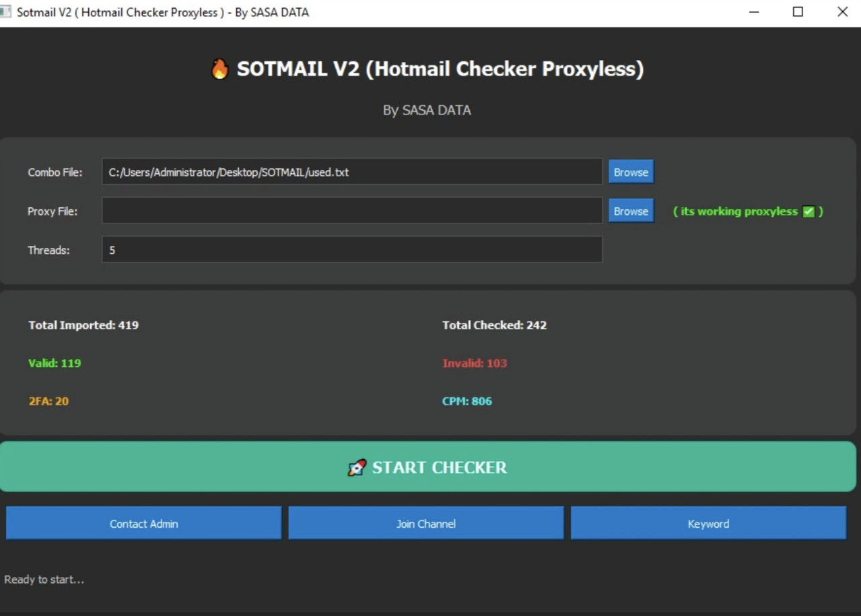Click the 'By SASA DATA' subtitle
This screenshot has height=616, width=861.
tap(427, 110)
